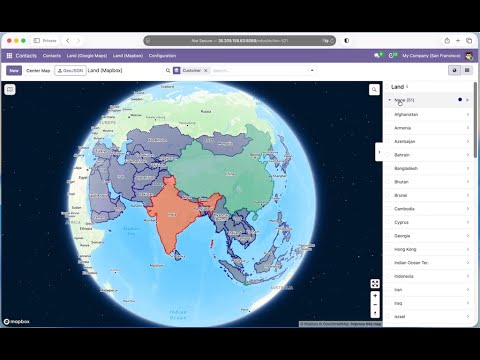The image size is (480, 360).
Task: Open the Configuration menu
Action: point(162,56)
